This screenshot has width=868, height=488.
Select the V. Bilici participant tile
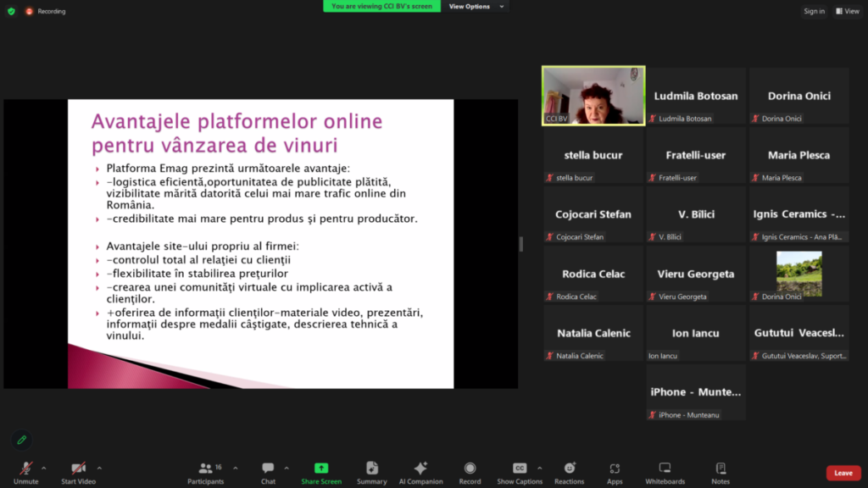696,214
